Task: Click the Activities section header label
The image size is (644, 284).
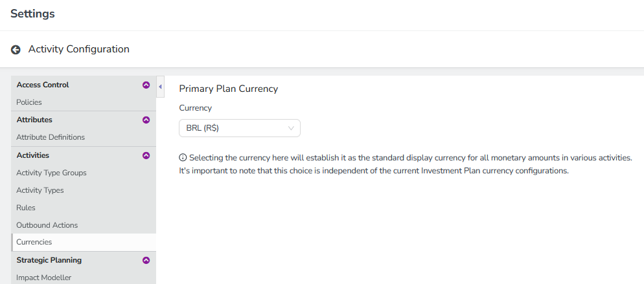Action: (32, 155)
